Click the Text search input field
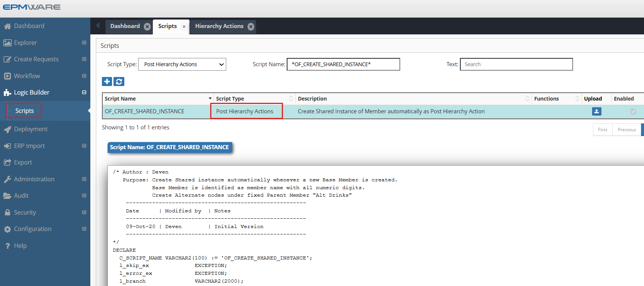644x286 pixels. coord(516,64)
